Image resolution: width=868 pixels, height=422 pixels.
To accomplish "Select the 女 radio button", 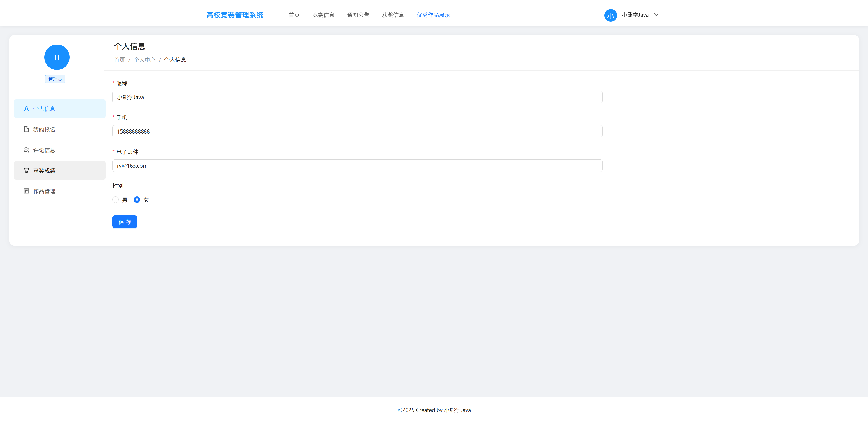I will pyautogui.click(x=137, y=200).
